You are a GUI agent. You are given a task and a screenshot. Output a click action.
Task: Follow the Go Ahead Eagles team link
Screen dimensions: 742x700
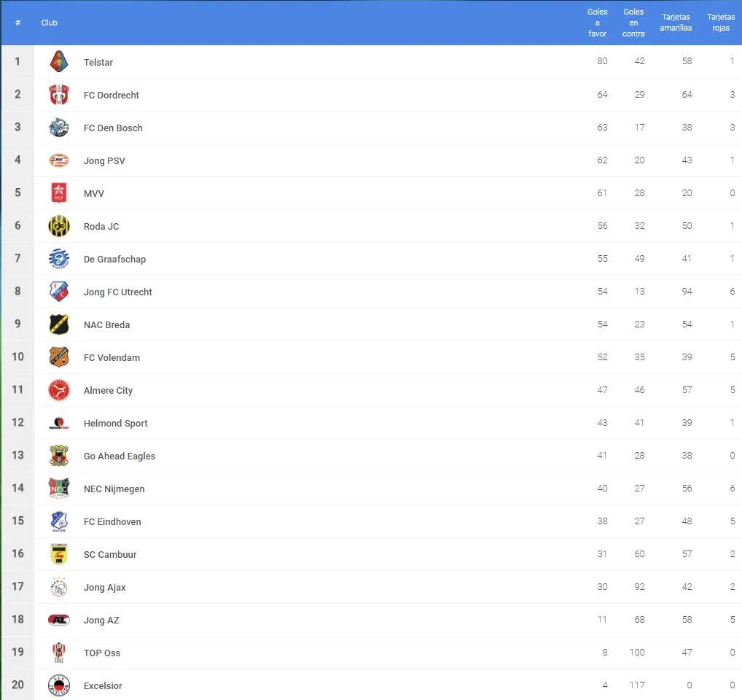click(120, 456)
